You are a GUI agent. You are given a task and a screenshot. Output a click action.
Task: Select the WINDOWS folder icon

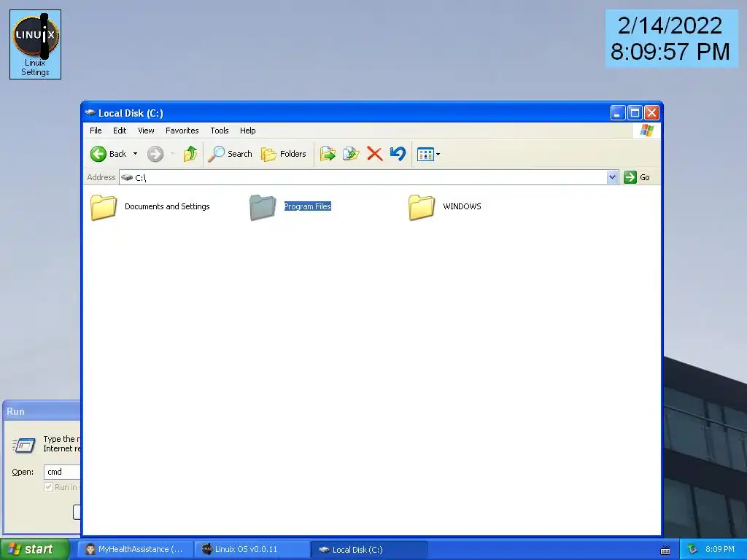tap(422, 207)
